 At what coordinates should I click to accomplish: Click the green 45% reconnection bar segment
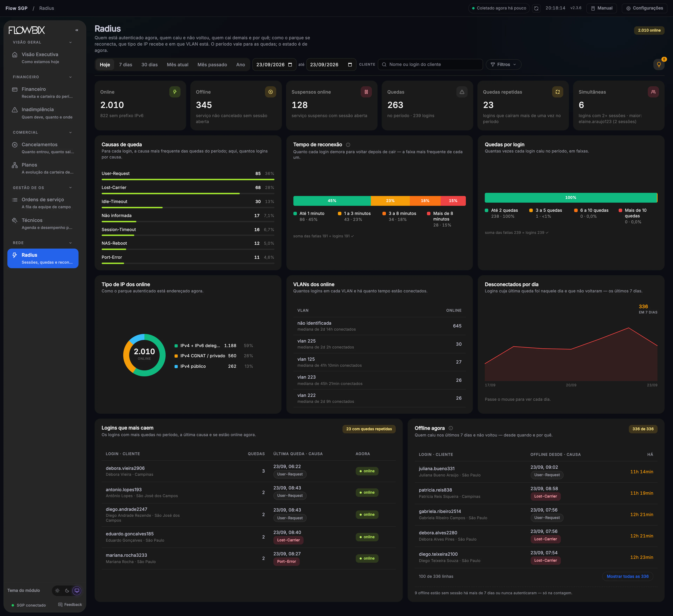332,201
